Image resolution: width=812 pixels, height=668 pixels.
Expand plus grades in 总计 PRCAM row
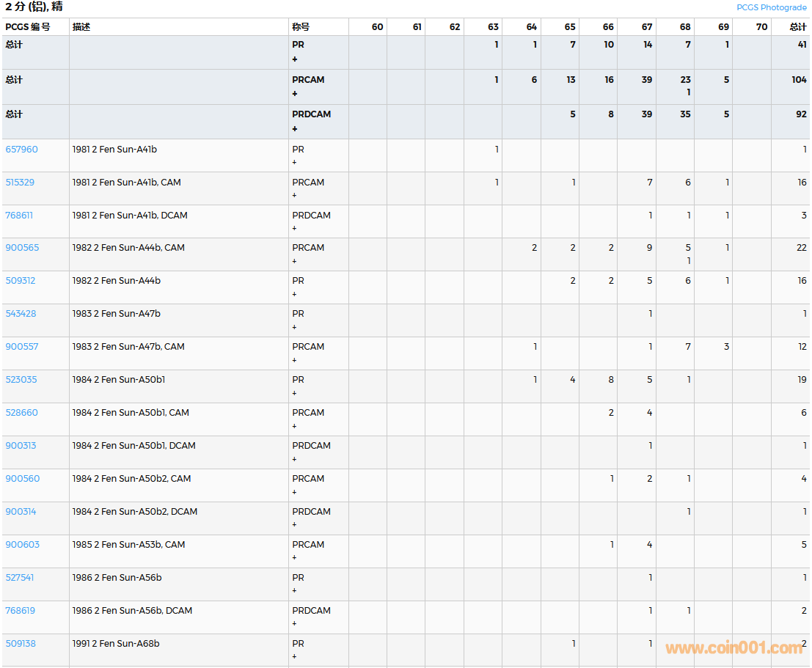tap(295, 94)
